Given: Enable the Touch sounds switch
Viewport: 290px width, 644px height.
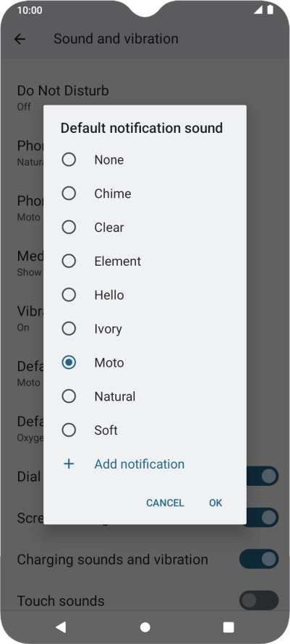Looking at the screenshot, I should 259,601.
